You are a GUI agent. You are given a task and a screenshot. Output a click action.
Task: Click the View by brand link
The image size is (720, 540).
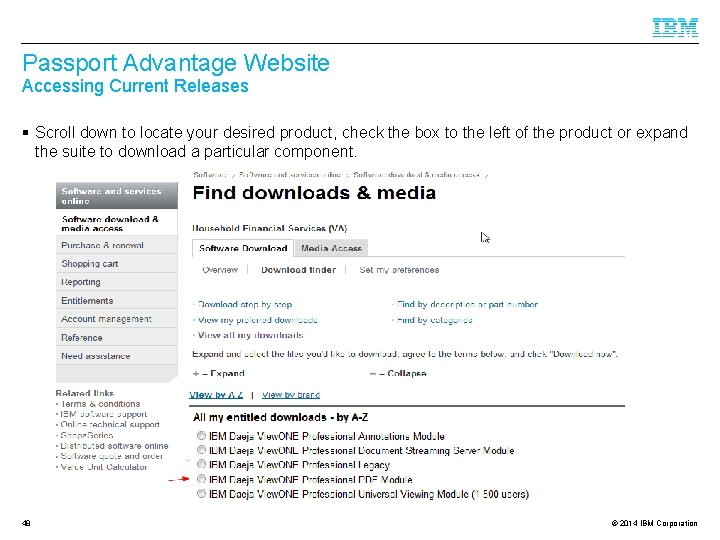tap(291, 394)
